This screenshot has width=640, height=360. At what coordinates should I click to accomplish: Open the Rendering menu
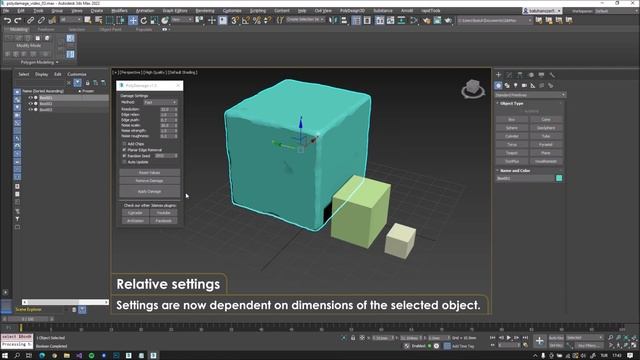[x=205, y=11]
